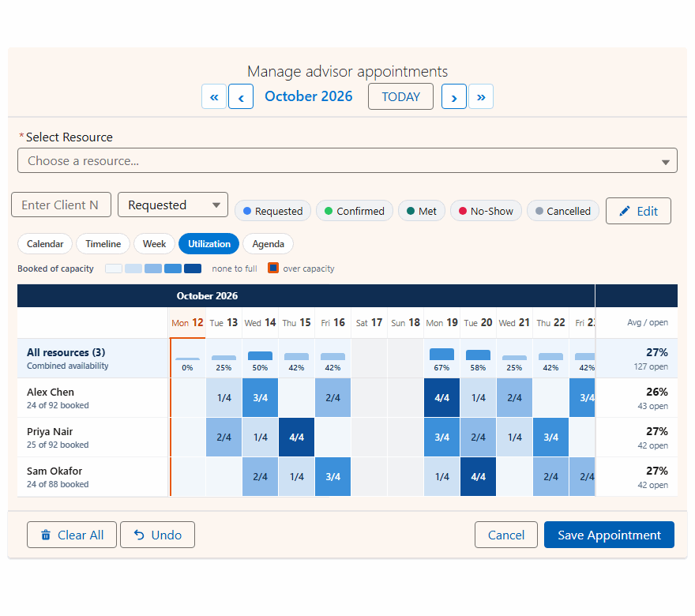This screenshot has width=695, height=616.
Task: Toggle the Met status filter chip
Action: point(422,211)
